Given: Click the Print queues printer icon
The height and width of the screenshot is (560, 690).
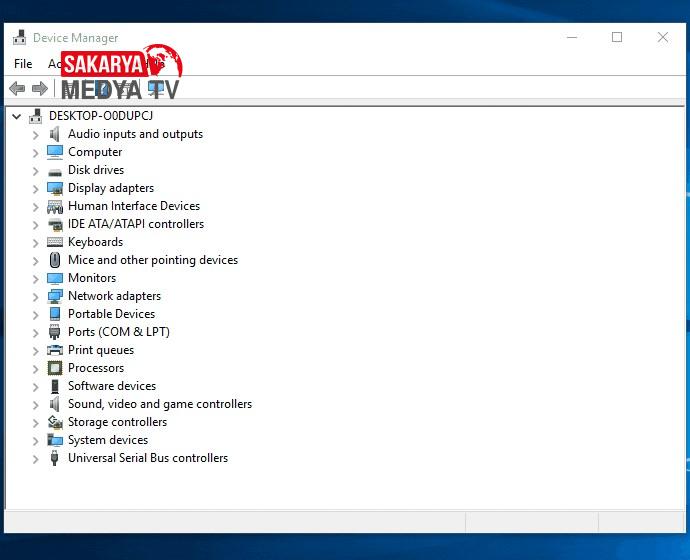Looking at the screenshot, I should click(x=55, y=350).
